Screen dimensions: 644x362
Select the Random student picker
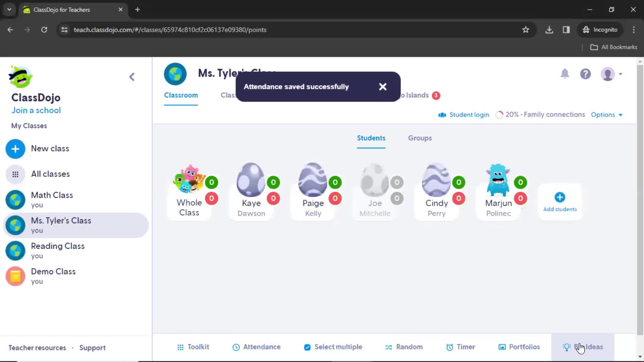pos(404,347)
